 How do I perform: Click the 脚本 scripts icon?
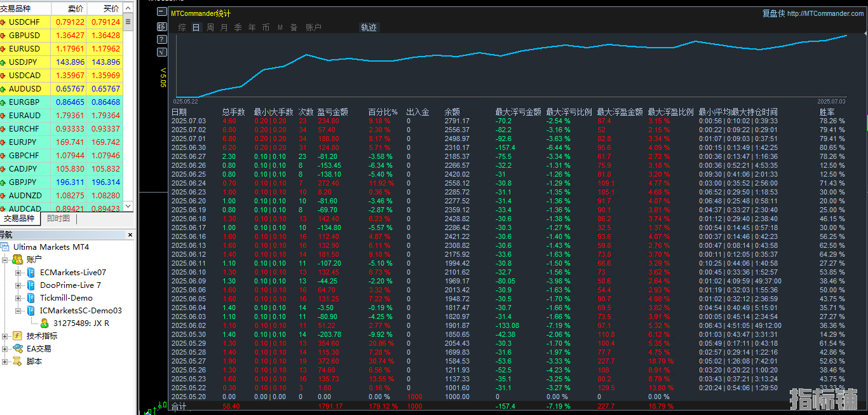(x=18, y=361)
